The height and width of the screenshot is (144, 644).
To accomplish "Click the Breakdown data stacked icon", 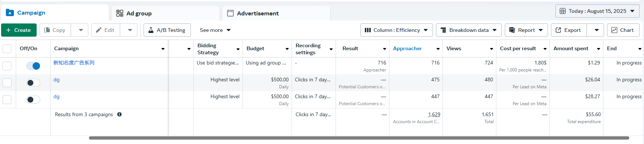I will click(443, 30).
